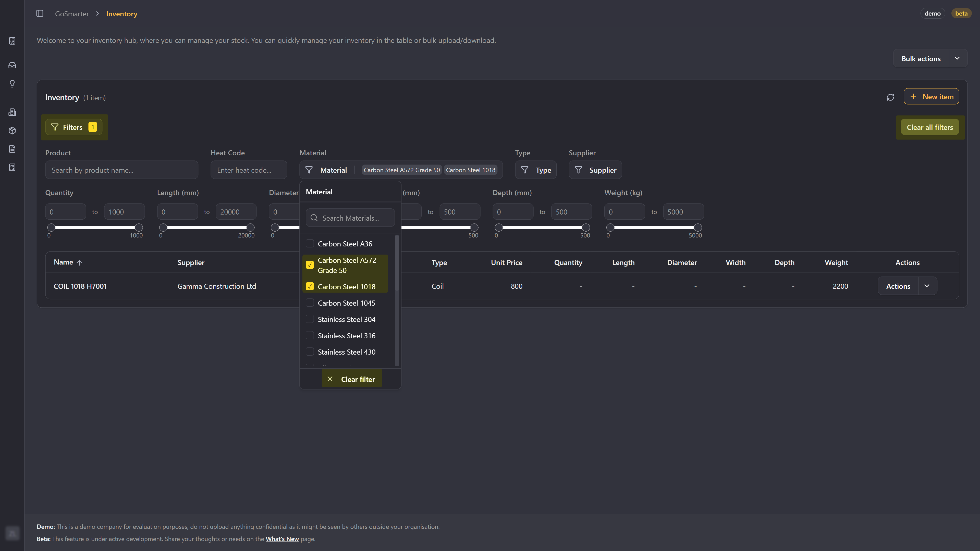Toggle the sidebar panel icon
The width and height of the screenshot is (980, 551).
40,14
